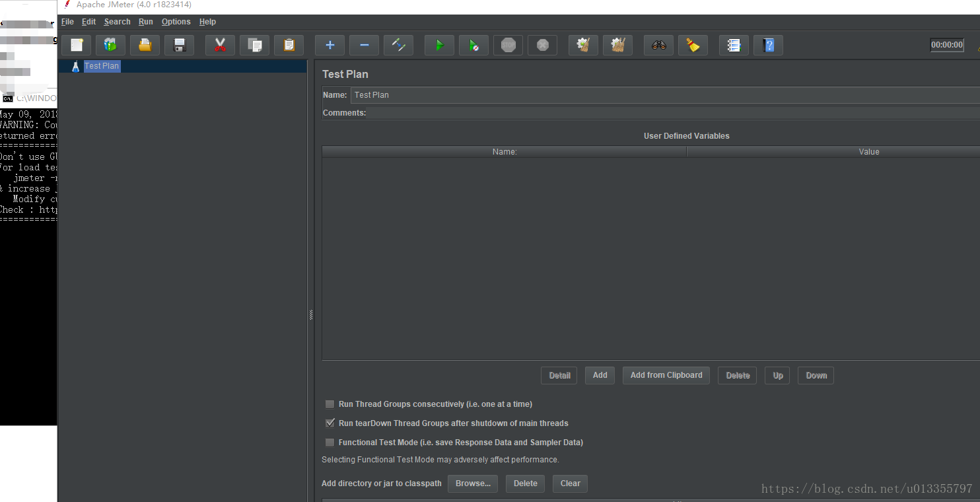The width and height of the screenshot is (980, 502).
Task: Click Start no pauses icon
Action: click(x=473, y=45)
